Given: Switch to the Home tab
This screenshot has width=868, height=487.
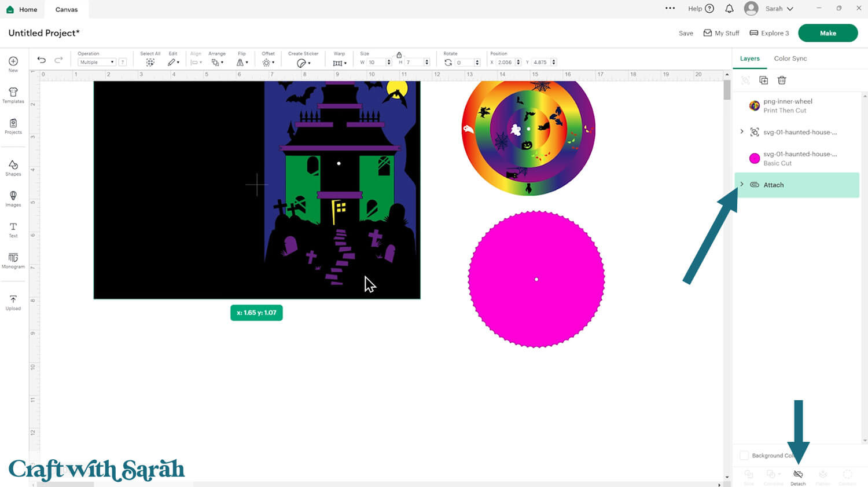Looking at the screenshot, I should [22, 9].
